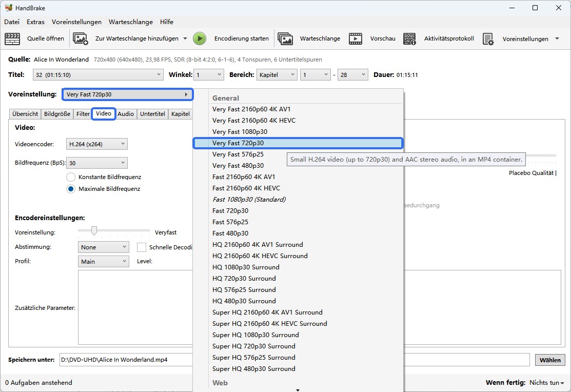
Task: Click the Wählen browse button
Action: click(550, 360)
